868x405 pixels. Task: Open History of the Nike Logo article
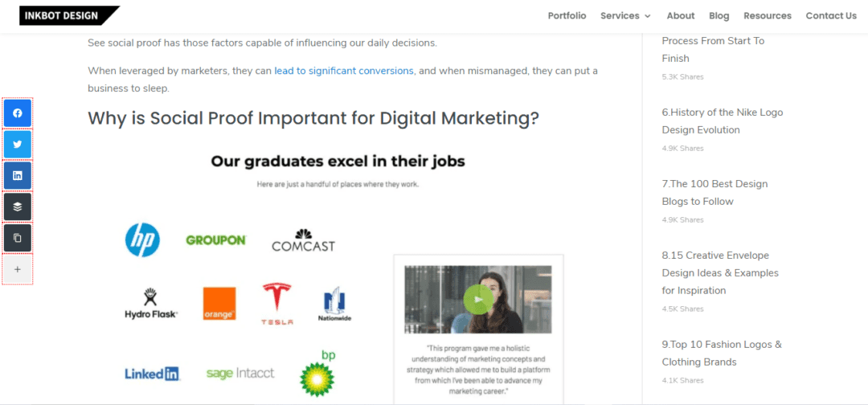click(722, 121)
